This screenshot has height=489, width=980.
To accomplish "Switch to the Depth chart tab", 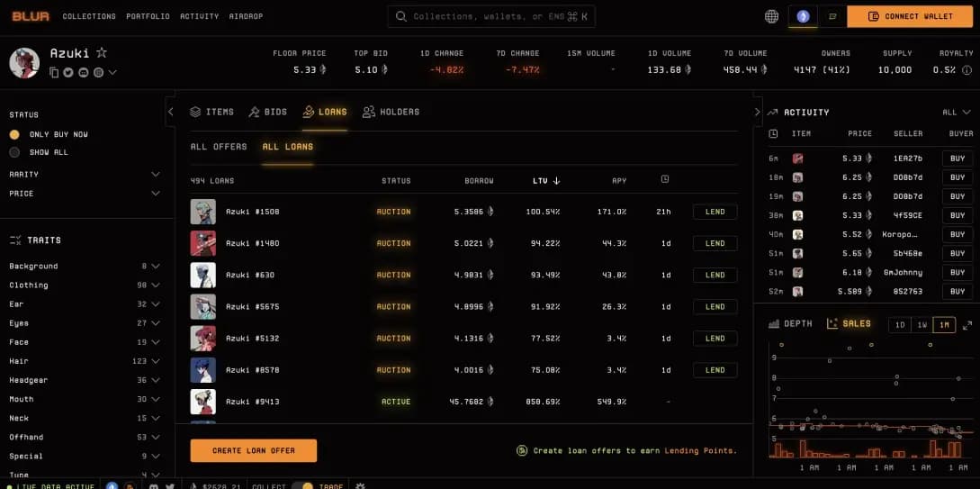I will (x=790, y=324).
